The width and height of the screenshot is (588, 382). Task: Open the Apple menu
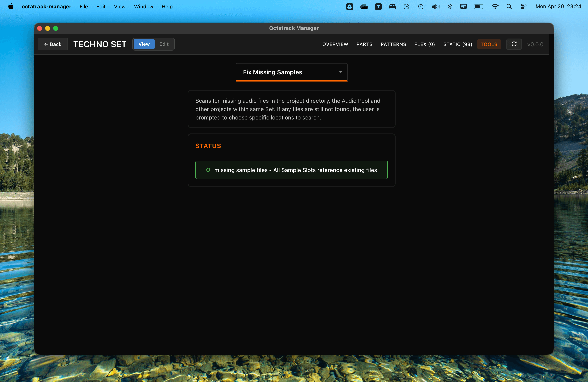pyautogui.click(x=11, y=7)
